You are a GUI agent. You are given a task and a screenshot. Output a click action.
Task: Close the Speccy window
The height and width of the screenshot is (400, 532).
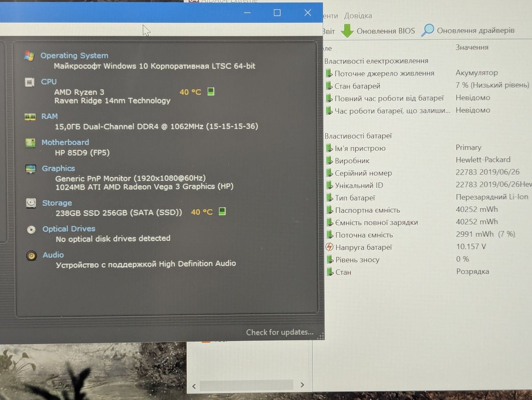click(308, 12)
